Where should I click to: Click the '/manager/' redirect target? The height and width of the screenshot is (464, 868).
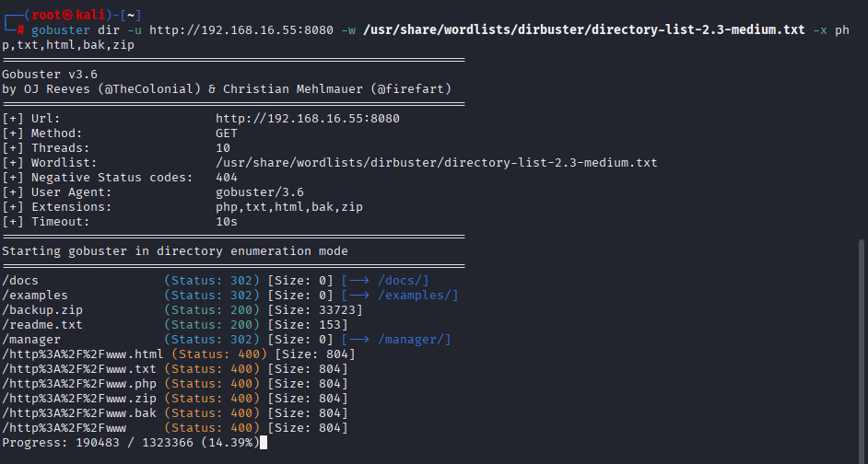pos(410,340)
